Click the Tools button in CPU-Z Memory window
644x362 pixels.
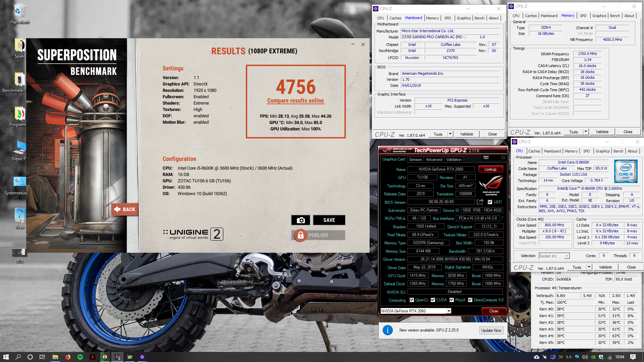tap(574, 132)
